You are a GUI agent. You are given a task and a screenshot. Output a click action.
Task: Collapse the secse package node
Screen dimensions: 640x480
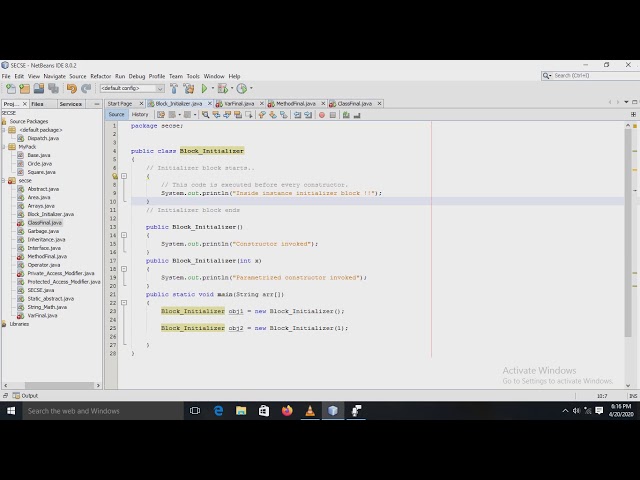(4, 180)
